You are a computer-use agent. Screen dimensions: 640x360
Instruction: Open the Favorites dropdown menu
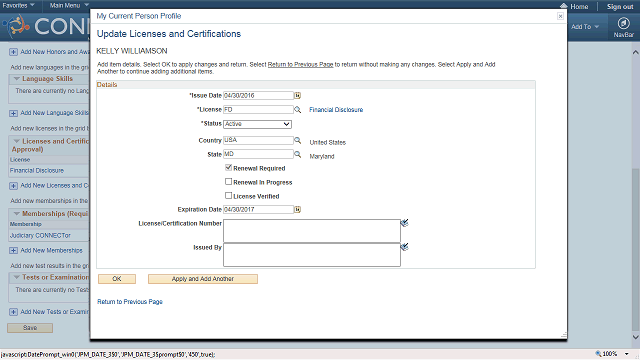tap(18, 5)
